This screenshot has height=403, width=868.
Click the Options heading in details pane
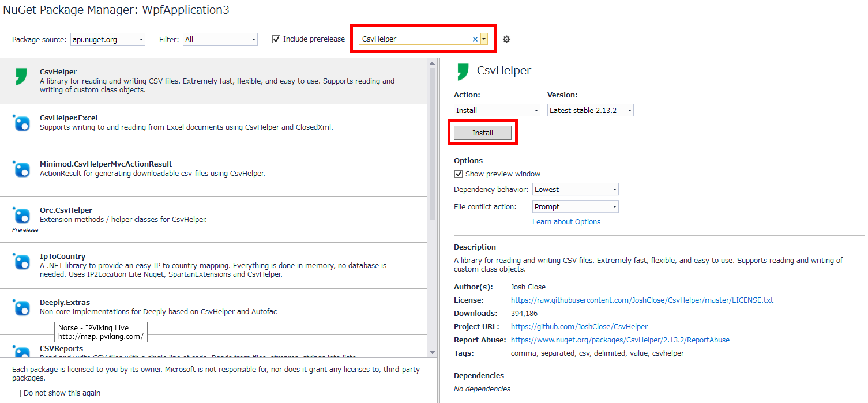468,161
